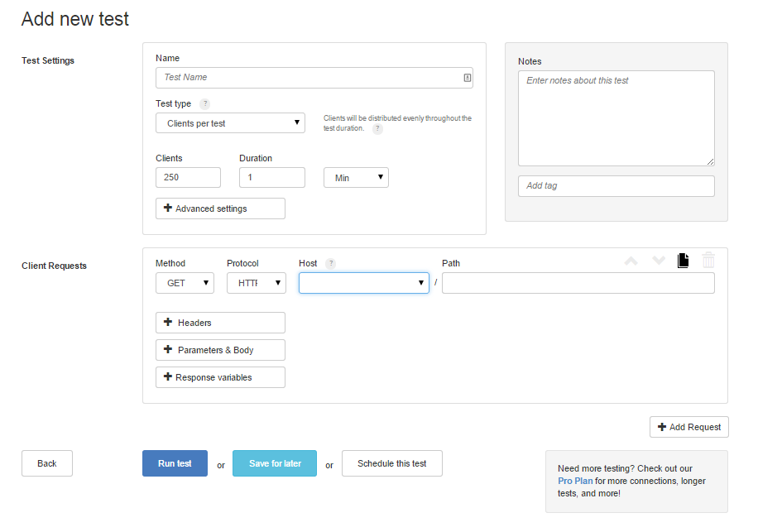Expand Advanced settings

click(220, 208)
